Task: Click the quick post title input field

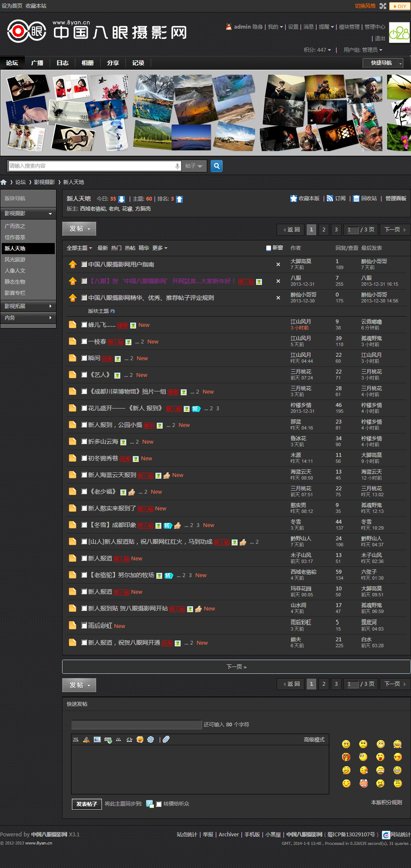Action: (137, 725)
